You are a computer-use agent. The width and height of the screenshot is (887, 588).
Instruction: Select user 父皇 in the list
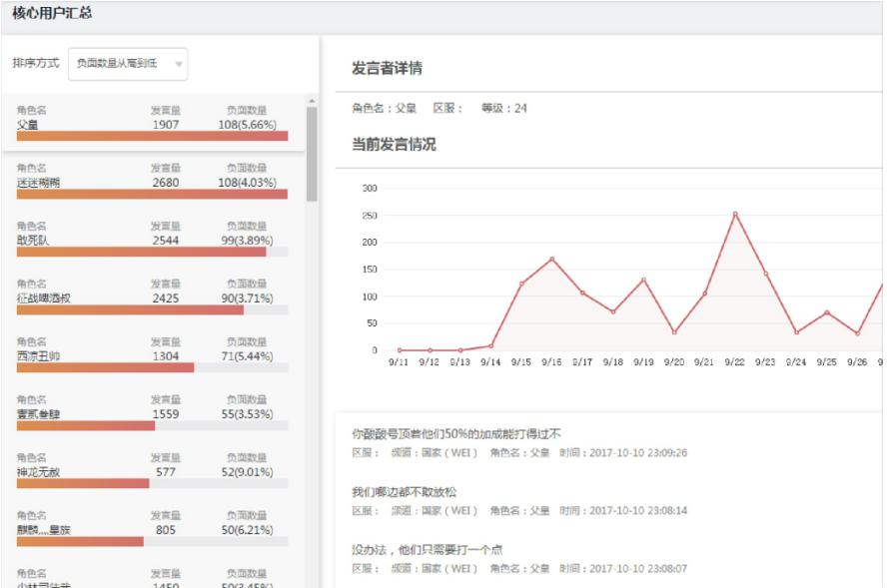point(152,122)
